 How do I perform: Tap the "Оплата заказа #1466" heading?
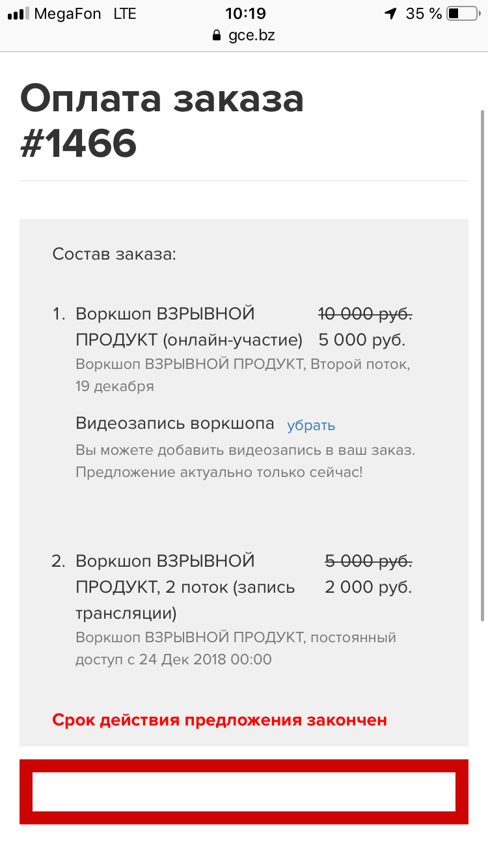tap(162, 122)
